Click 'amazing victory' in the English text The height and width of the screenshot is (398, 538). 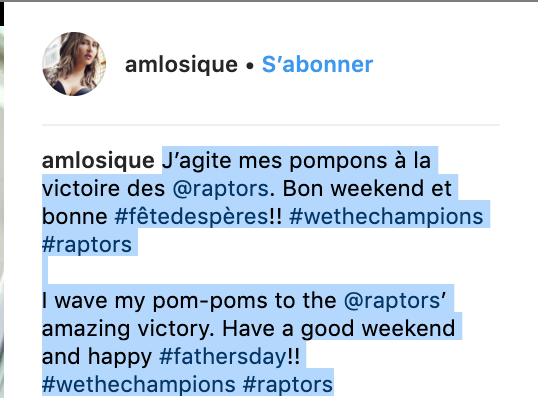tap(128, 329)
